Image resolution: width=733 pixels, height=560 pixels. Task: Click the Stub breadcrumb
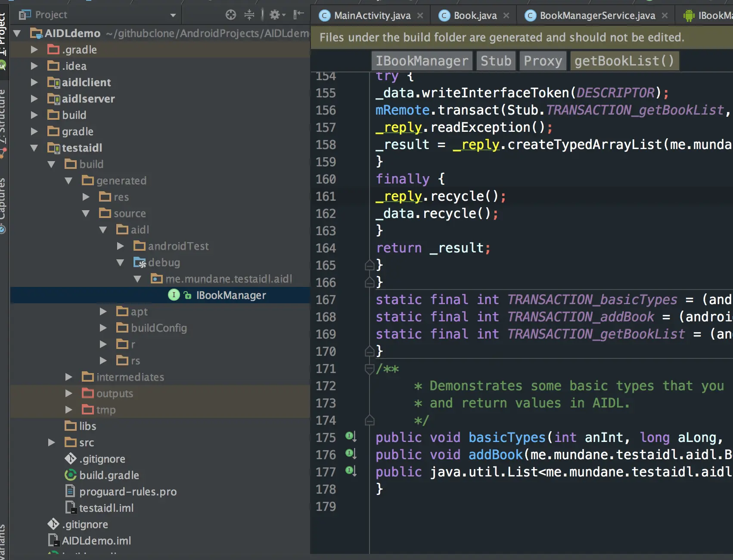point(496,61)
